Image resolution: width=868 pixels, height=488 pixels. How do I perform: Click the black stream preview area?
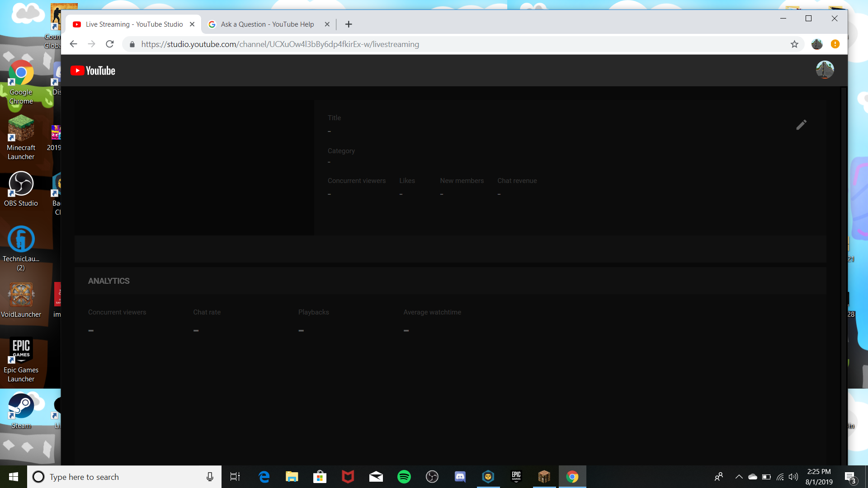194,167
